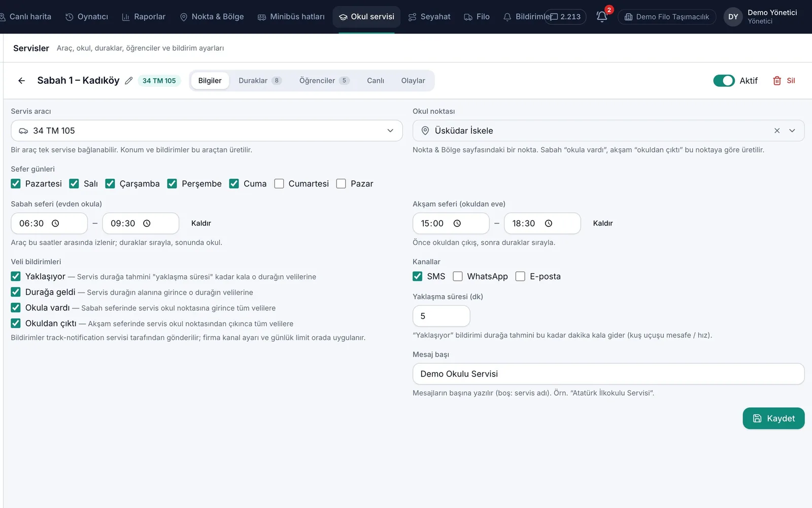Open notifications bell with badge 2

click(602, 17)
